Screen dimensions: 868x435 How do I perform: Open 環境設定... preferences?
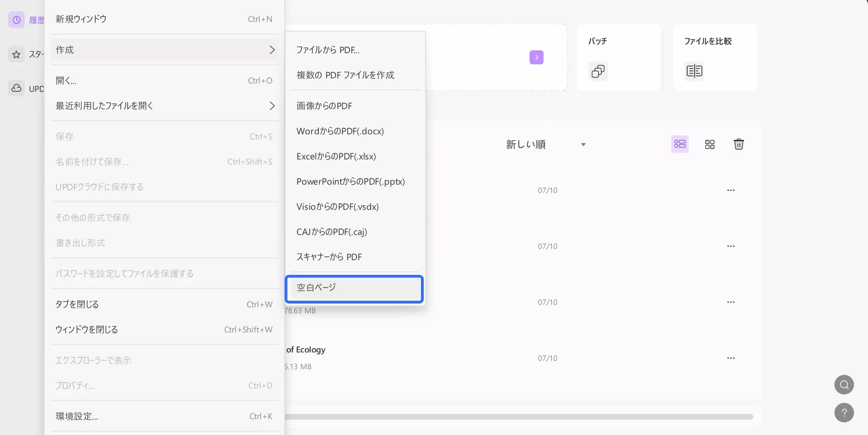[165, 416]
